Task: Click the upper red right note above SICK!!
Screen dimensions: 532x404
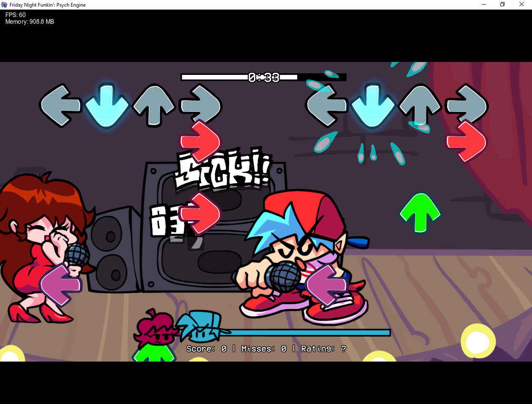Action: (200, 141)
